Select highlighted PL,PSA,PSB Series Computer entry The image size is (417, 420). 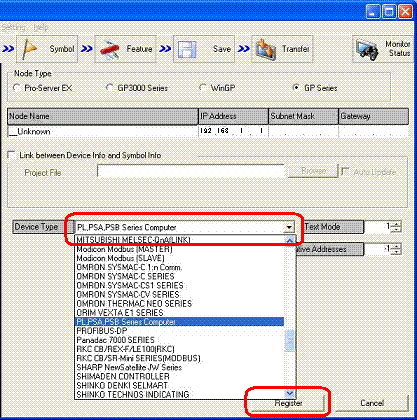pos(180,322)
